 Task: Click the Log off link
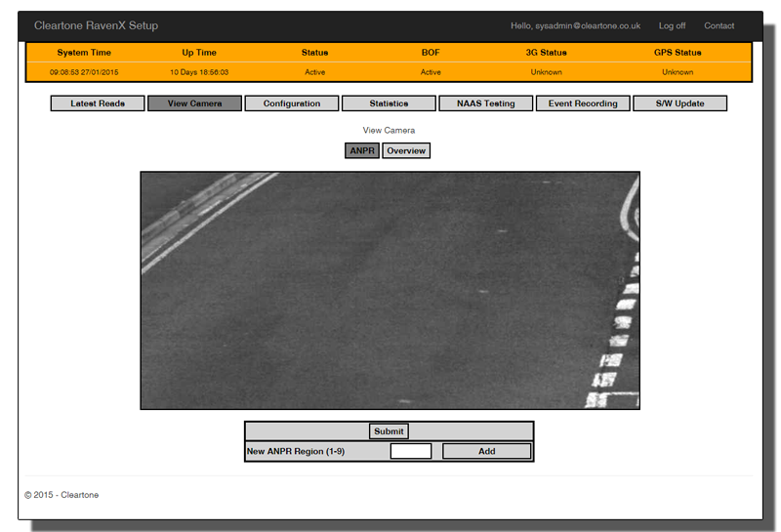(x=672, y=26)
